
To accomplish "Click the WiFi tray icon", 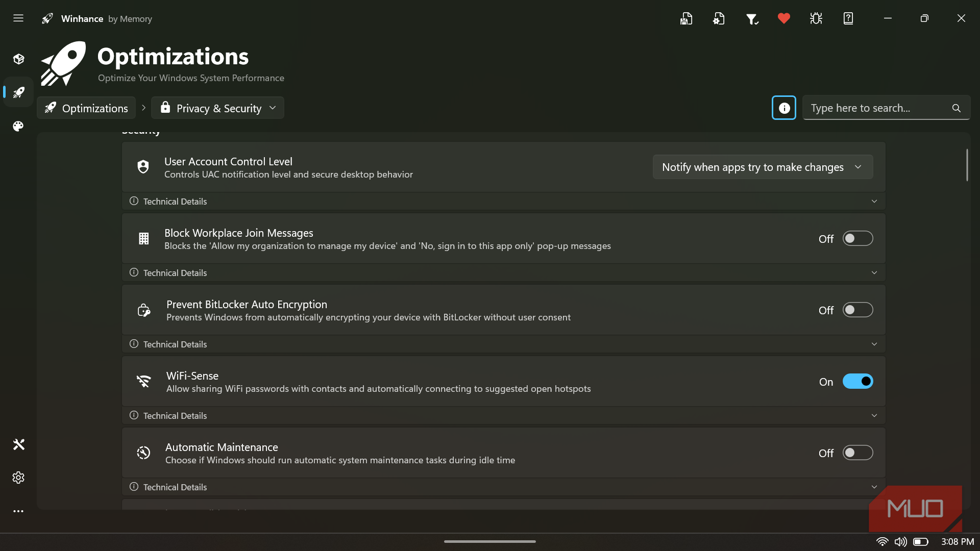I will (882, 542).
